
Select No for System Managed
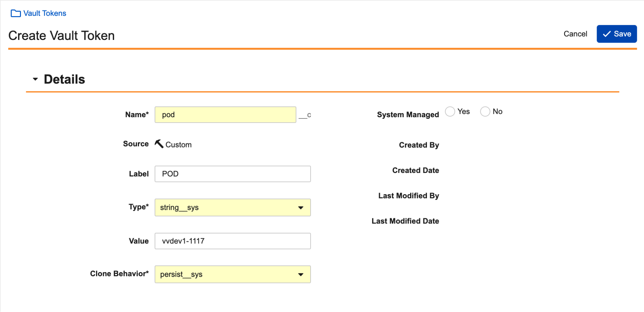point(485,111)
